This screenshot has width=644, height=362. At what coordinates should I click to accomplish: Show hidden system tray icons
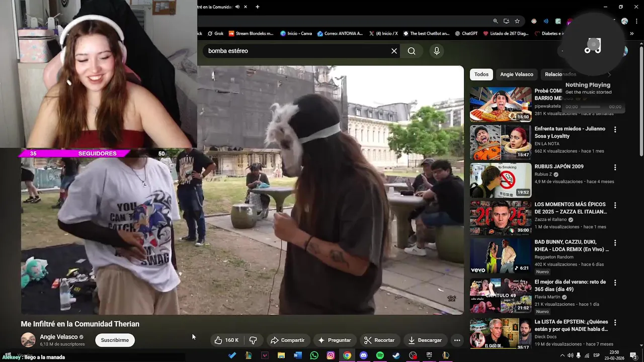pos(562,355)
